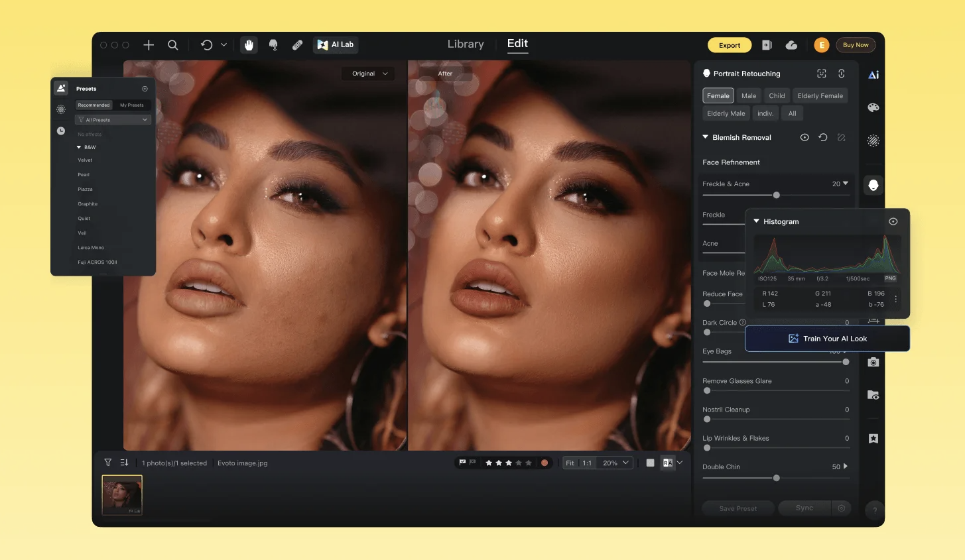Select the brush stamp tool icon

[x=273, y=45]
